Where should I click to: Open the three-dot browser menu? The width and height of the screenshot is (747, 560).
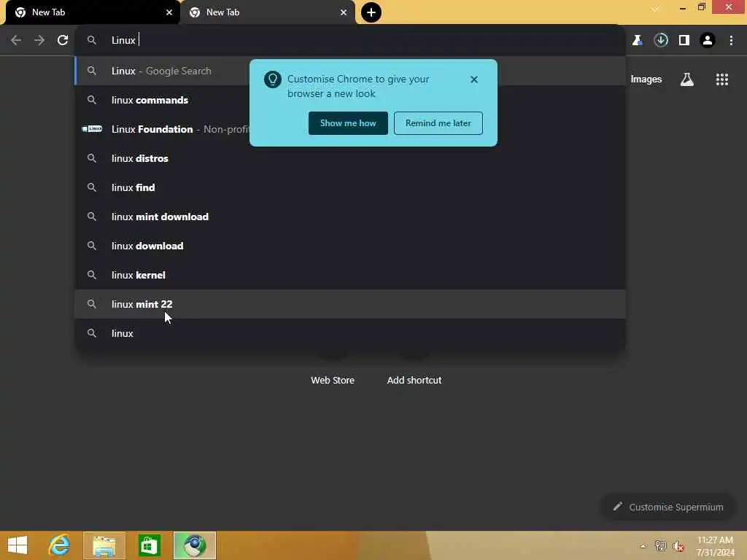[x=731, y=41]
